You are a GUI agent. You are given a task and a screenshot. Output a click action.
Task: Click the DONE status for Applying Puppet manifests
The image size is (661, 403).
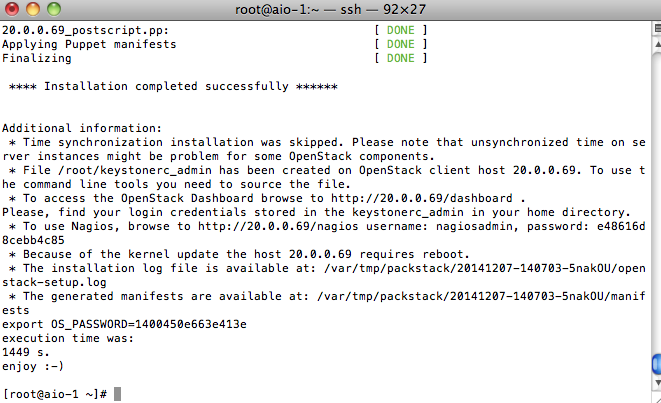pos(400,44)
